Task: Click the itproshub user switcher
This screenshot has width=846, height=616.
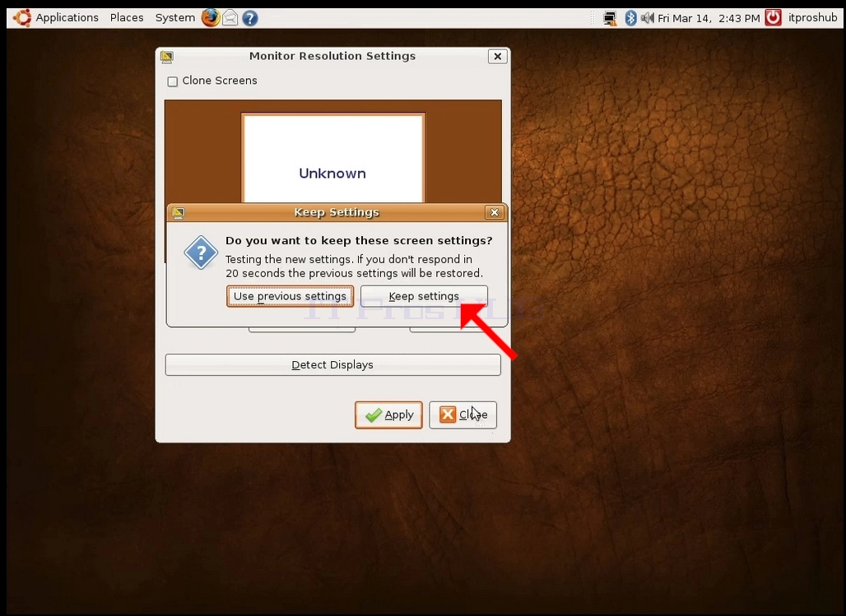Action: (812, 18)
